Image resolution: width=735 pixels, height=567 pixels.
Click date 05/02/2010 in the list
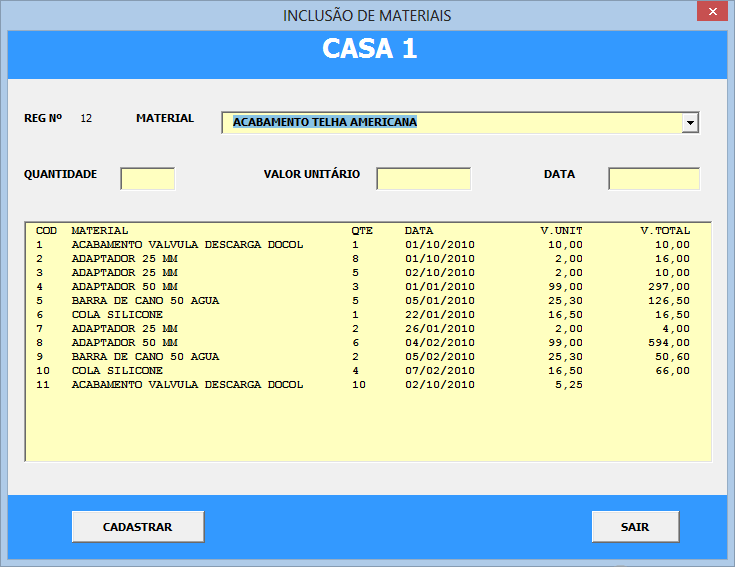(x=440, y=357)
